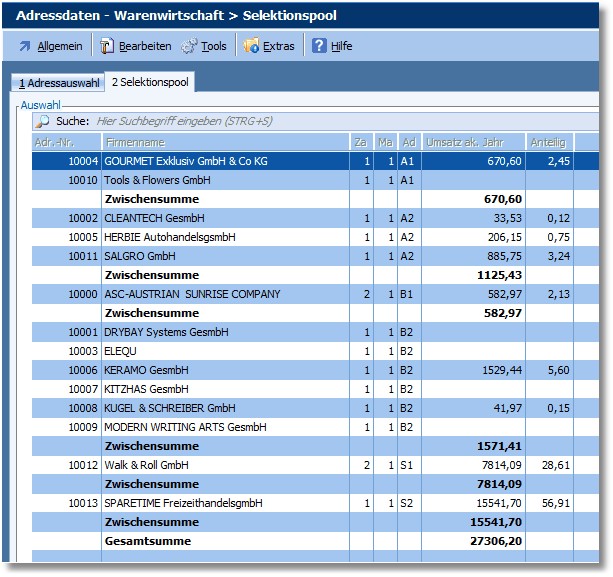Open the Allgemein menu
The image size is (613, 577).
[x=60, y=46]
